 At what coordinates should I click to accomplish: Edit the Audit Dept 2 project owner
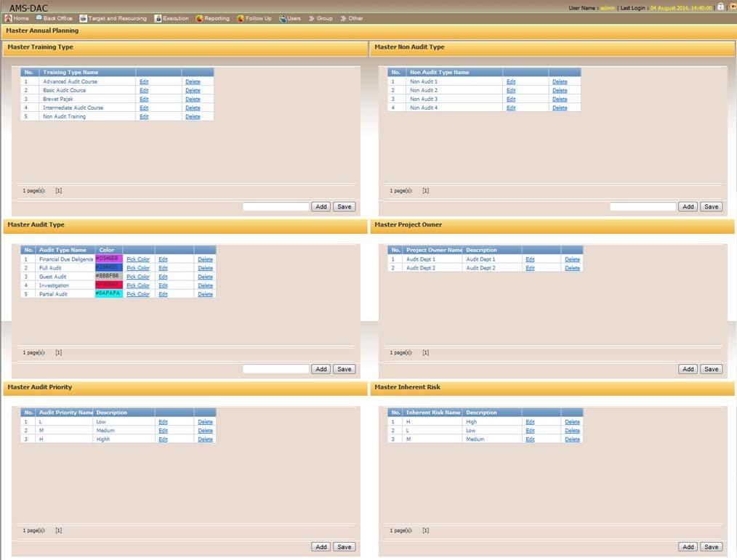(530, 268)
